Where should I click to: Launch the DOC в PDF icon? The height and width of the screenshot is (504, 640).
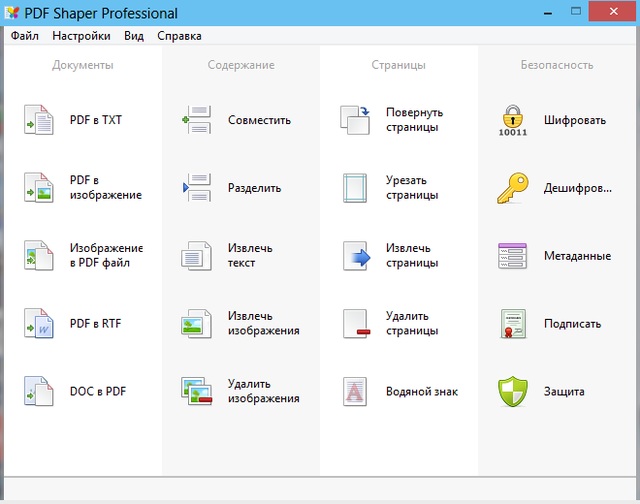(39, 391)
